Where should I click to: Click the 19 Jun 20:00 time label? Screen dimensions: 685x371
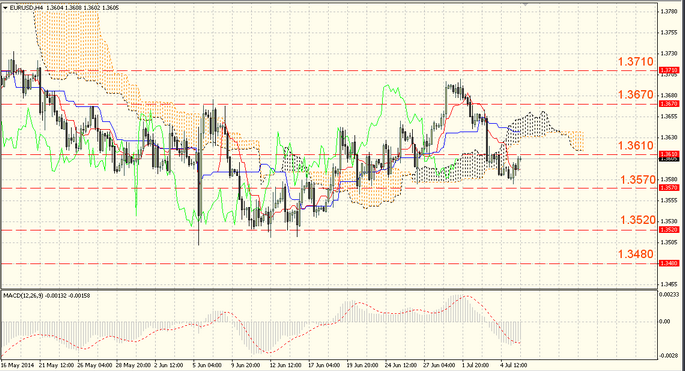pyautogui.click(x=363, y=365)
